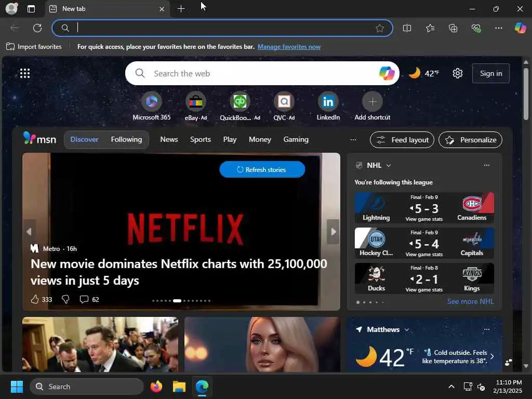Image resolution: width=532 pixels, height=399 pixels.
Task: Close the New tab tab
Action: [x=162, y=9]
